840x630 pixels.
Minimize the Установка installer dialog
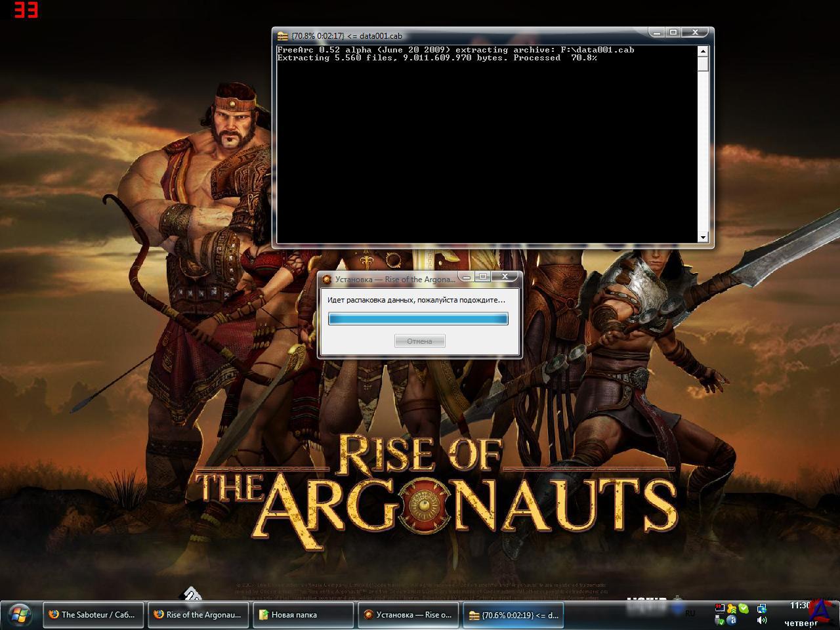coord(465,277)
